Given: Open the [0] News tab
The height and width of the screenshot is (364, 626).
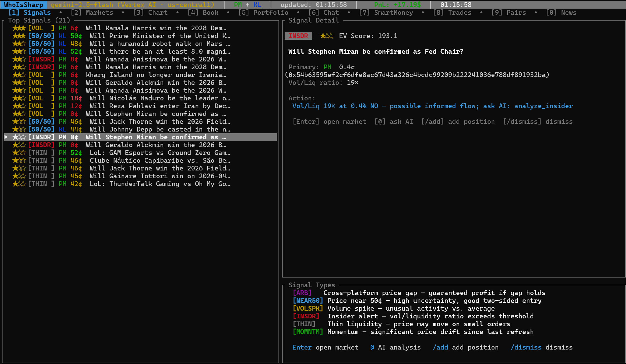Looking at the screenshot, I should [561, 13].
